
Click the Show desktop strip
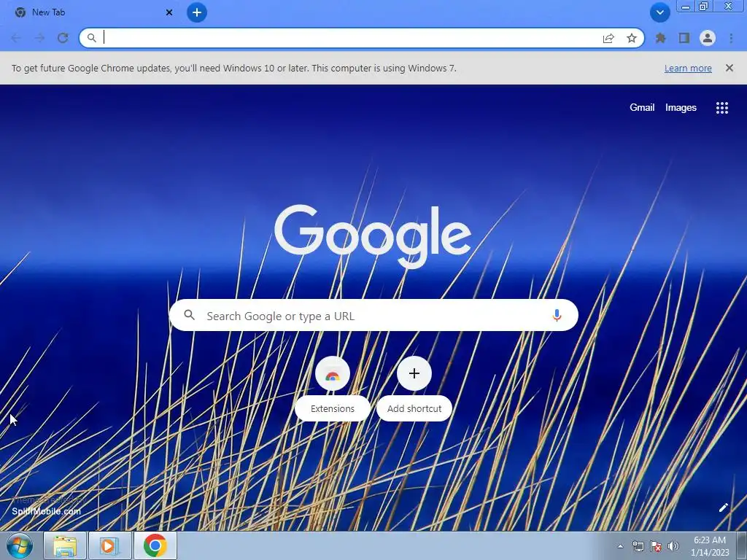click(742, 546)
